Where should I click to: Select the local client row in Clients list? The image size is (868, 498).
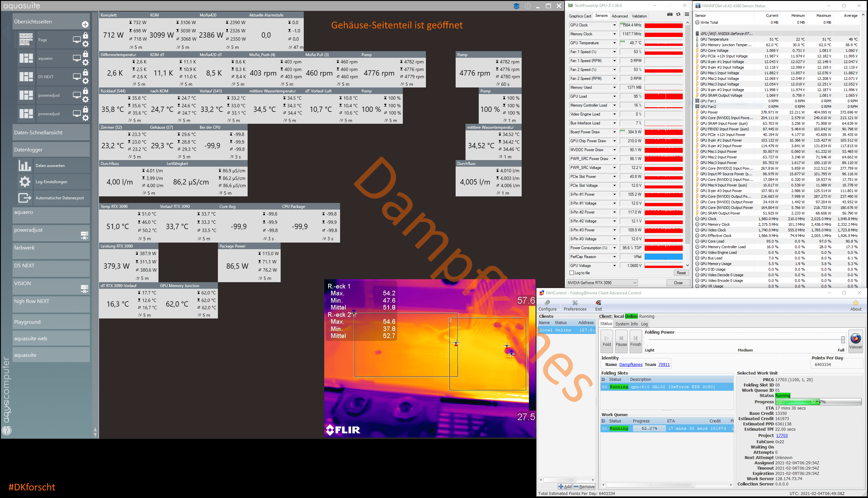[x=567, y=330]
